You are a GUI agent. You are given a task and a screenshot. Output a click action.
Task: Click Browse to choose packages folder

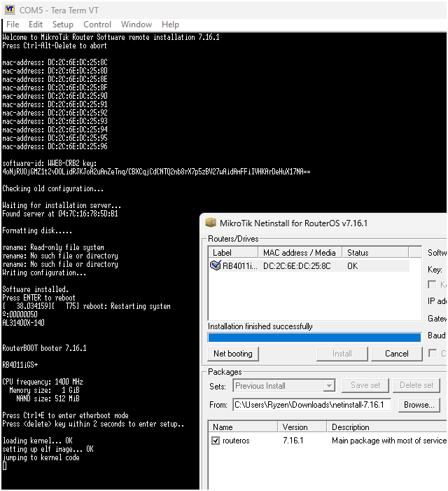click(419, 405)
